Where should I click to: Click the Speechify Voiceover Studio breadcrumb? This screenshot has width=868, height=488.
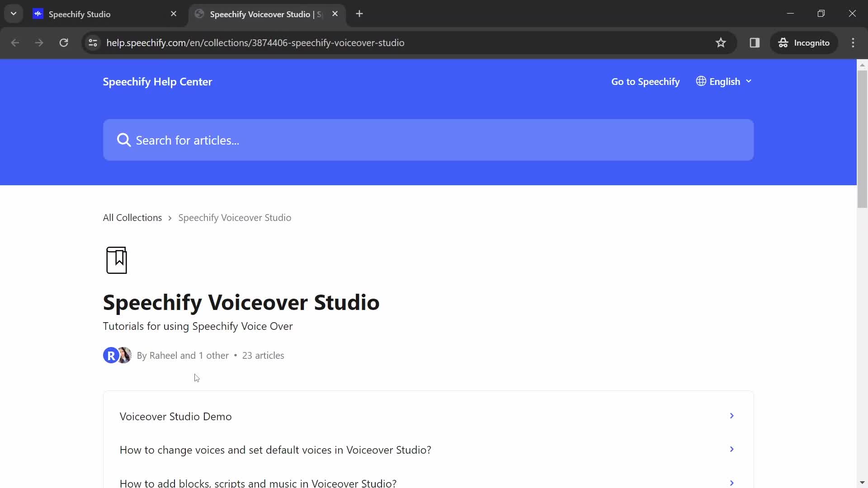point(234,217)
